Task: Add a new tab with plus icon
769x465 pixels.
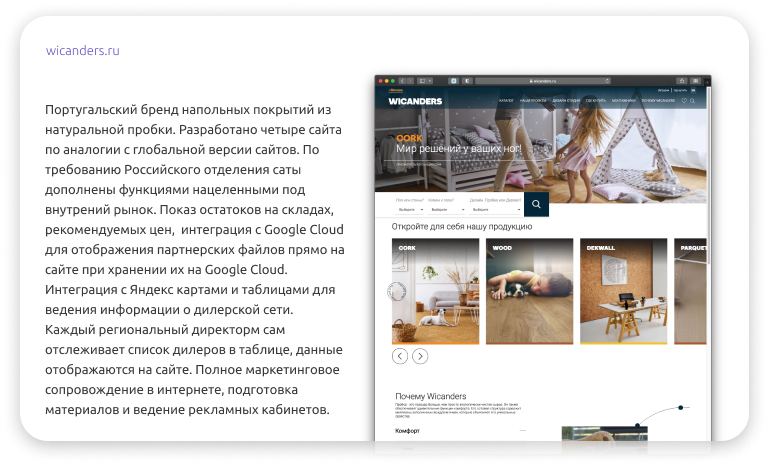Action: pyautogui.click(x=708, y=82)
